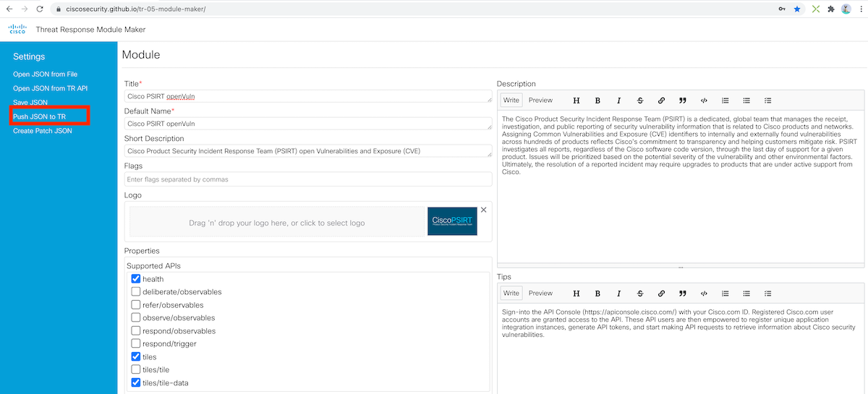Viewport: 868px width, 394px height.
Task: Click Strikethrough icon in Description toolbar
Action: [640, 100]
